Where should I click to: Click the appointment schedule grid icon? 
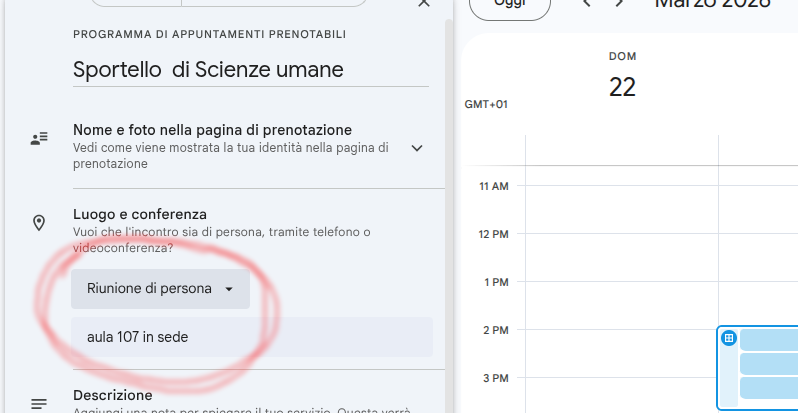(x=729, y=338)
